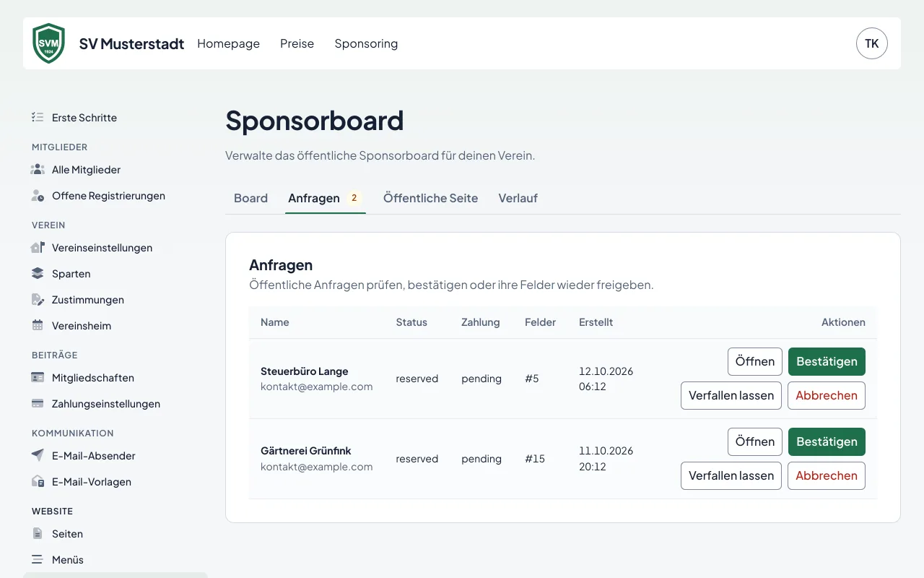The image size is (924, 578).
Task: Open the Verlauf tab
Action: pos(518,198)
